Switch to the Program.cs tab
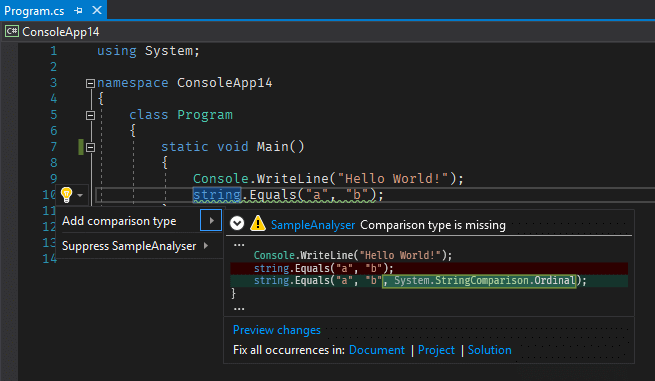655x381 pixels. [x=34, y=10]
